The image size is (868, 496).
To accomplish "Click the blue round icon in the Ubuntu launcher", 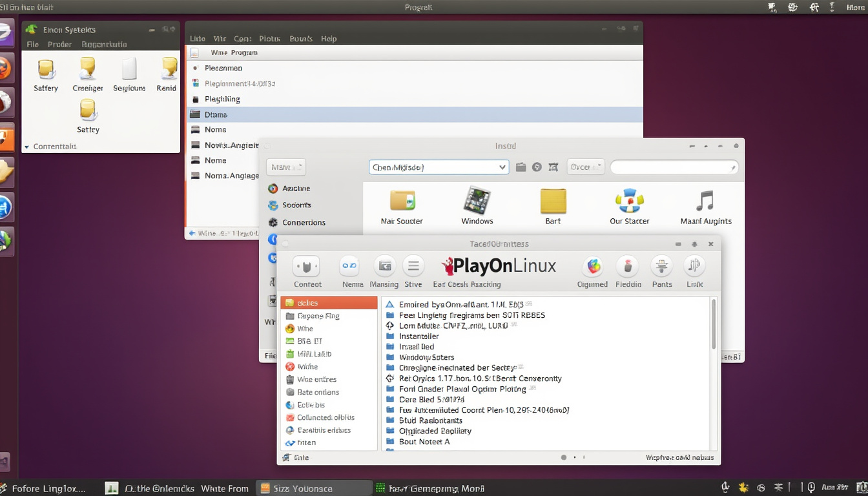I will [5, 207].
